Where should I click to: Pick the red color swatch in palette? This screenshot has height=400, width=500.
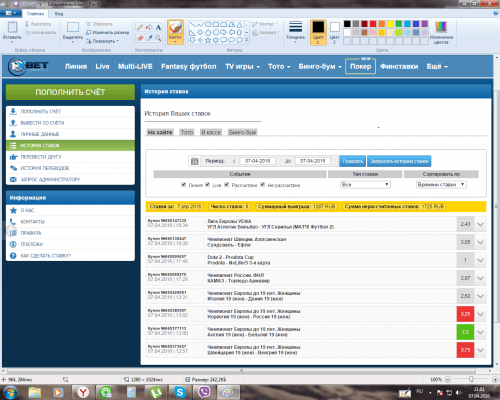373,24
